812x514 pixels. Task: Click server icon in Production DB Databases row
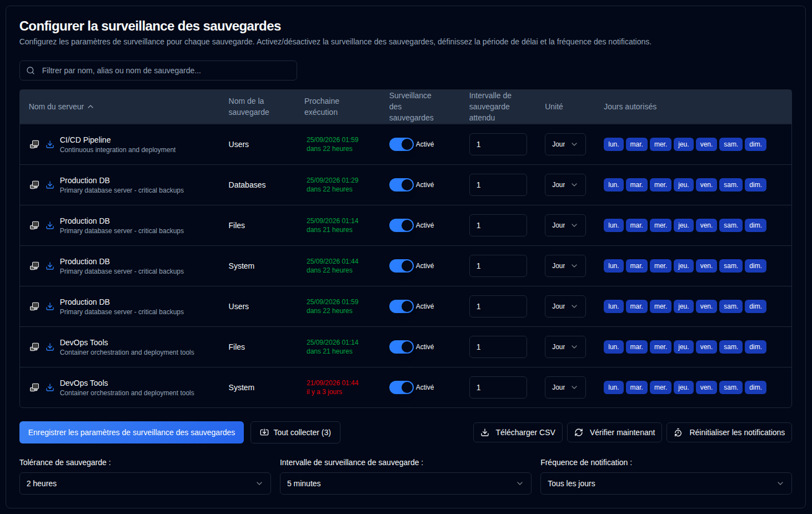[x=34, y=185]
